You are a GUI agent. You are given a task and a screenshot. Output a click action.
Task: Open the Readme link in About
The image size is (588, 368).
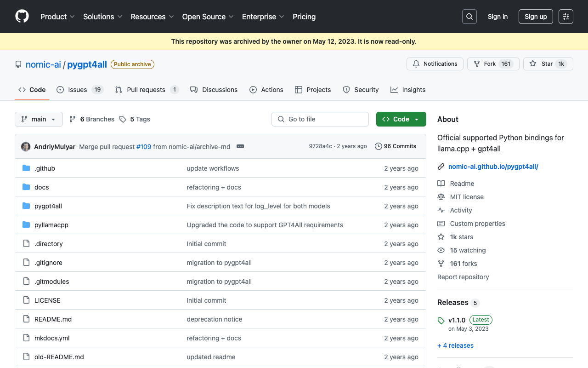(456, 184)
